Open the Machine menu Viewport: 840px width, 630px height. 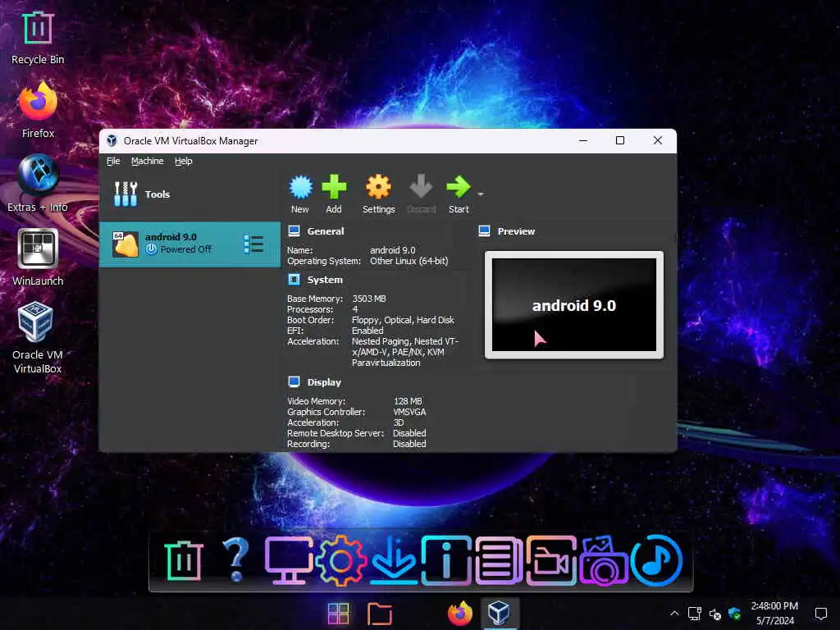pos(148,161)
